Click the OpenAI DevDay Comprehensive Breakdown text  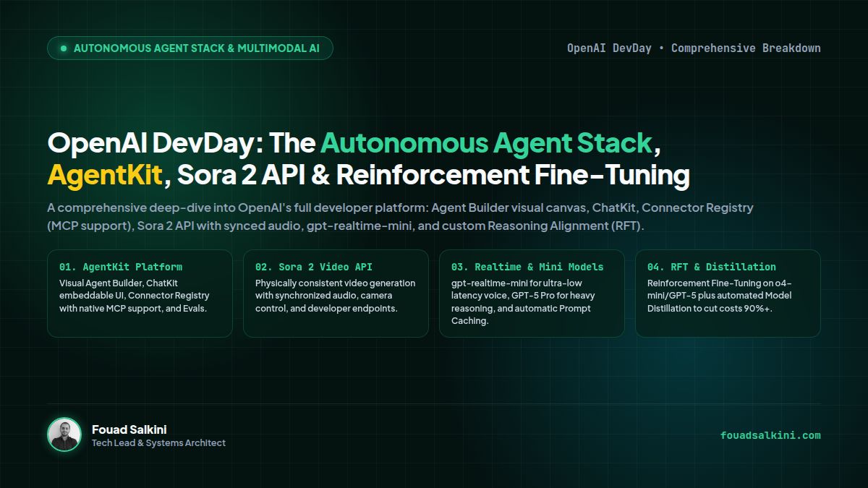(x=694, y=48)
